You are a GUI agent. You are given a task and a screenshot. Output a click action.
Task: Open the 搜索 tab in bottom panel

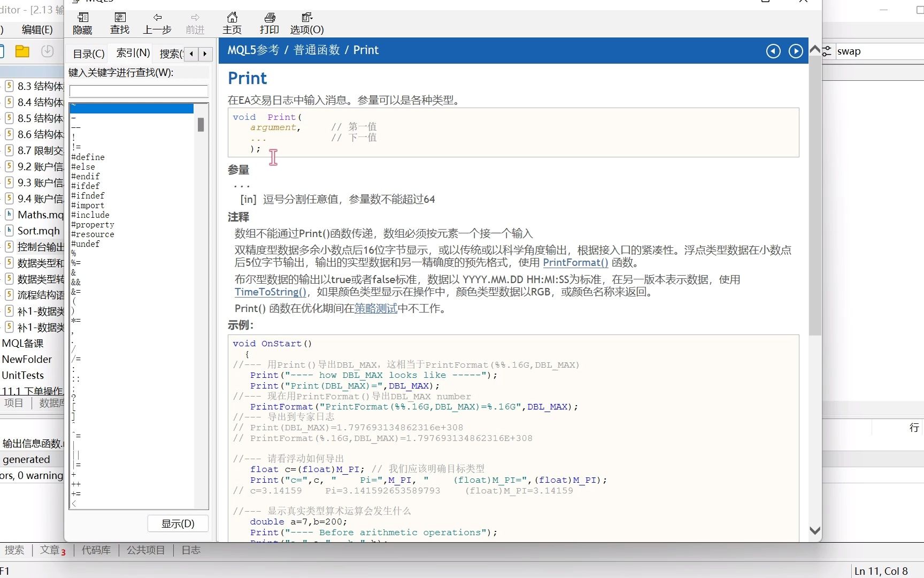point(14,550)
